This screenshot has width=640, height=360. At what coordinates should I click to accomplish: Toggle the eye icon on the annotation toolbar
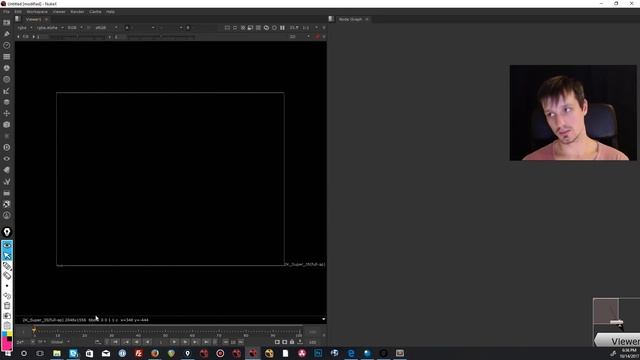click(x=7, y=245)
